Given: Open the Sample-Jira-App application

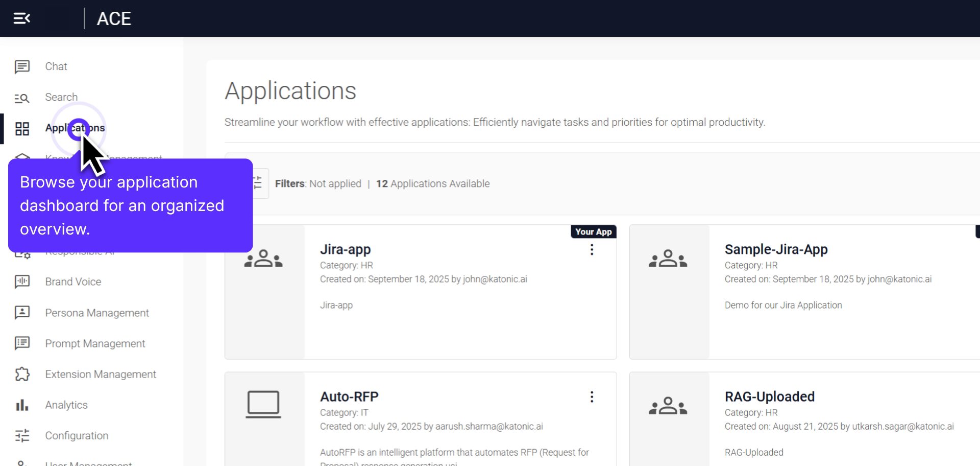Looking at the screenshot, I should [x=776, y=249].
